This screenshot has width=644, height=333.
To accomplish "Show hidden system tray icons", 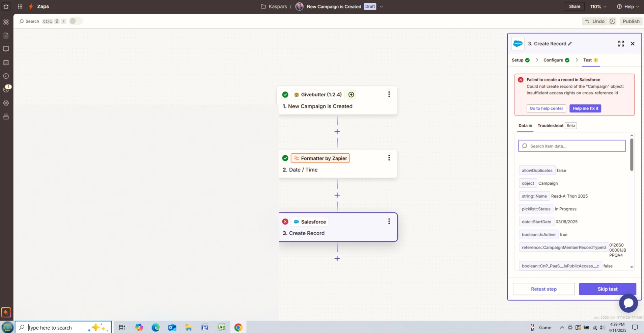I will tap(562, 328).
